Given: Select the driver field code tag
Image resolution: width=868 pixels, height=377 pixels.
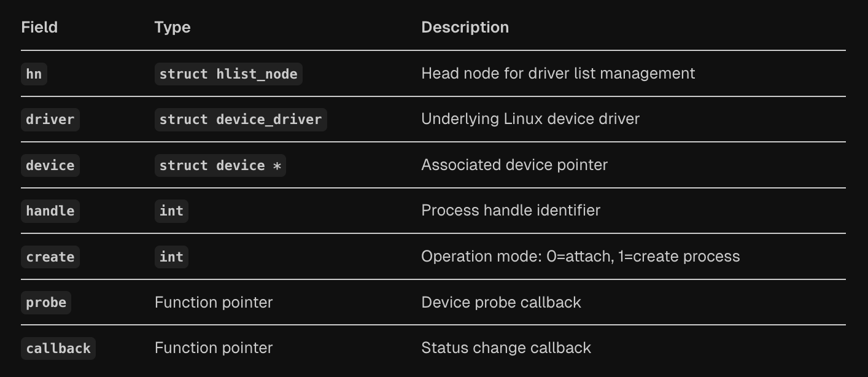Looking at the screenshot, I should [50, 119].
